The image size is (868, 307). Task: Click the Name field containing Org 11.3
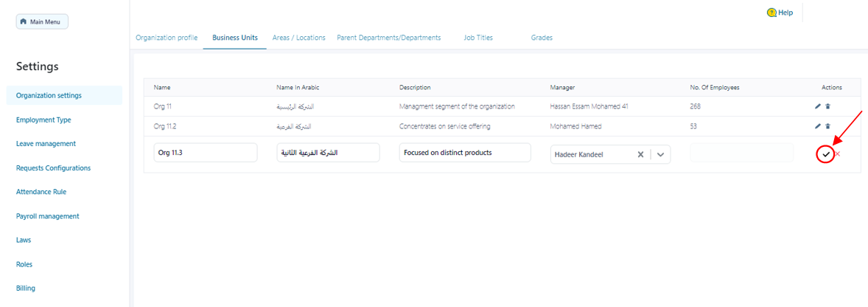205,153
